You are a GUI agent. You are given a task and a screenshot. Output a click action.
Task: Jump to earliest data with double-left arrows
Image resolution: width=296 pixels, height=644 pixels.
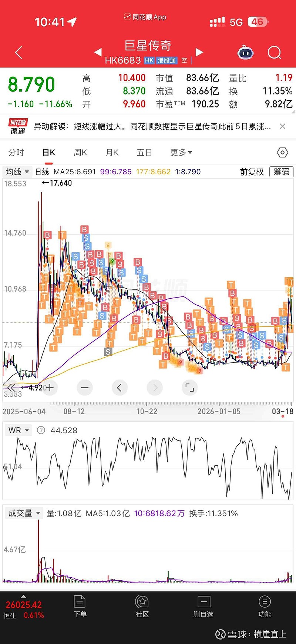11,388
